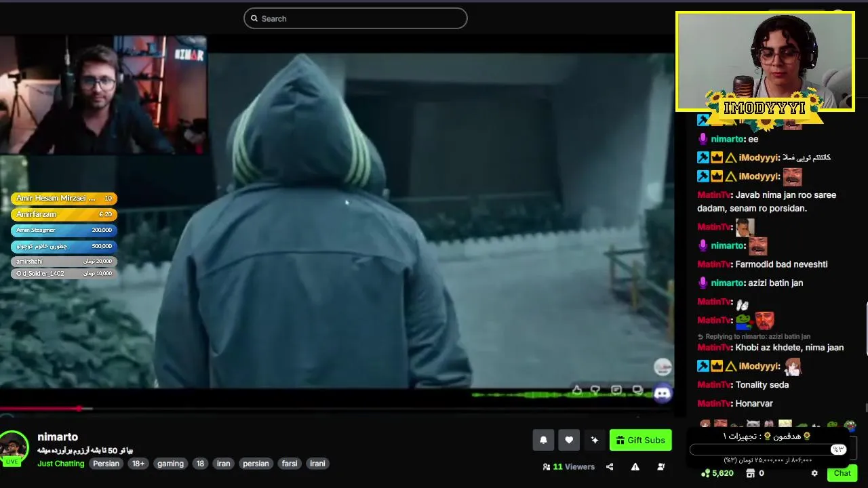Viewport: 868px width, 488px height.
Task: Click nimarto username on 'azizi batin jan'
Action: (x=728, y=283)
